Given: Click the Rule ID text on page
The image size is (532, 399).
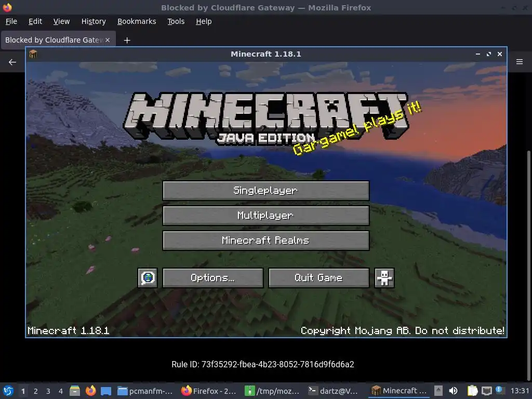Looking at the screenshot, I should 262,364.
